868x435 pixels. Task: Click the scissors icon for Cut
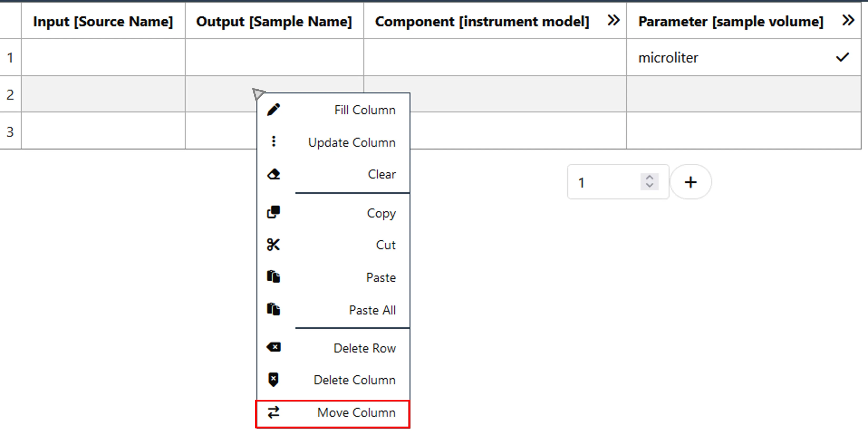[273, 244]
